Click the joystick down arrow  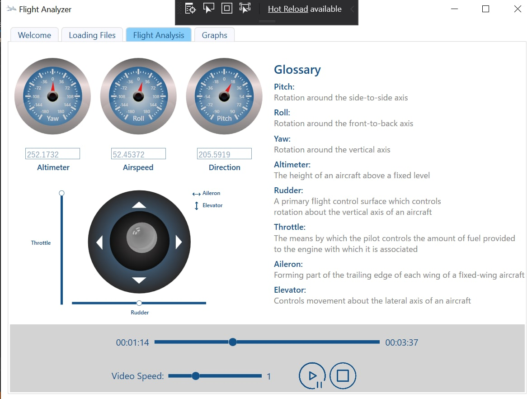(139, 280)
